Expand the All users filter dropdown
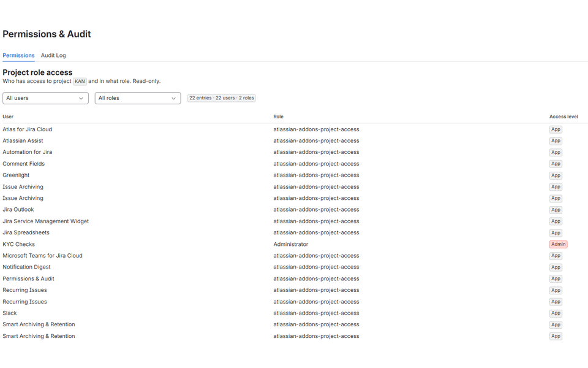 click(x=45, y=98)
